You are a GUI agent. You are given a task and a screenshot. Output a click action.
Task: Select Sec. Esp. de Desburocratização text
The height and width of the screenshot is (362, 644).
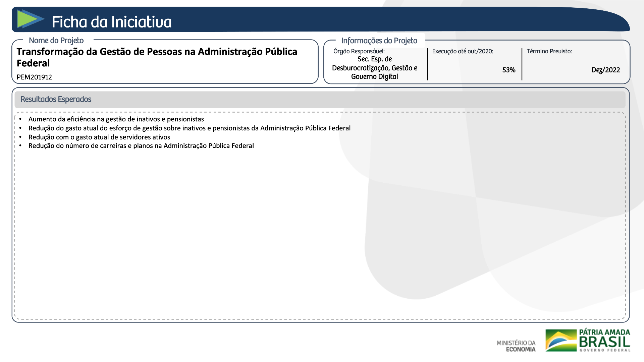[374, 68]
